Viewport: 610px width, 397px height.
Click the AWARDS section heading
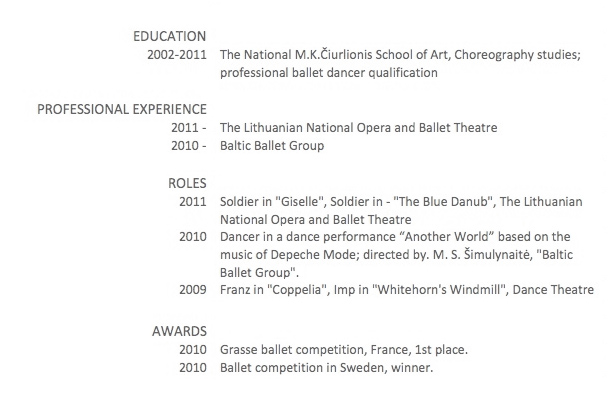[179, 331]
